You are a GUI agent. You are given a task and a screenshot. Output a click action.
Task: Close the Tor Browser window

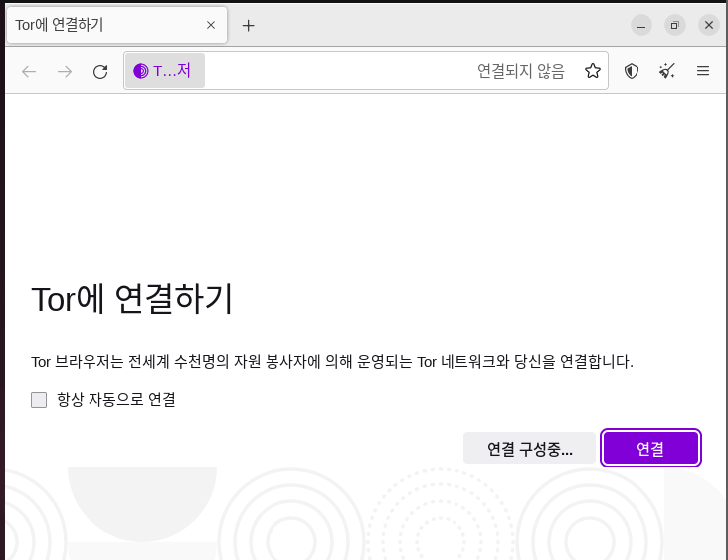coord(709,25)
